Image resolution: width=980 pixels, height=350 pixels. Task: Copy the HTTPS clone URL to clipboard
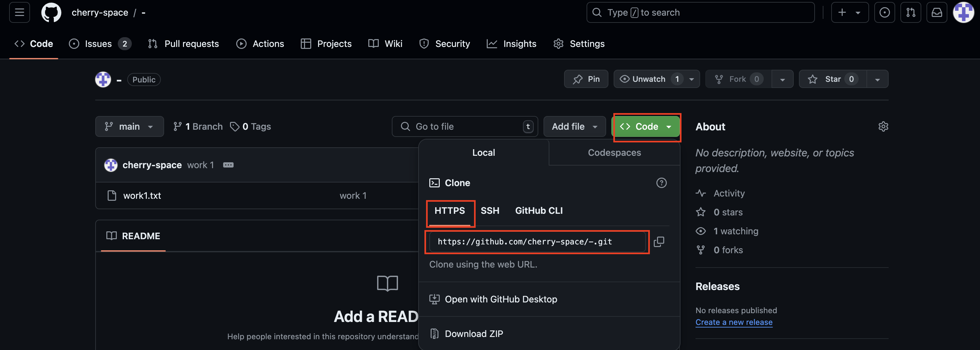point(659,242)
